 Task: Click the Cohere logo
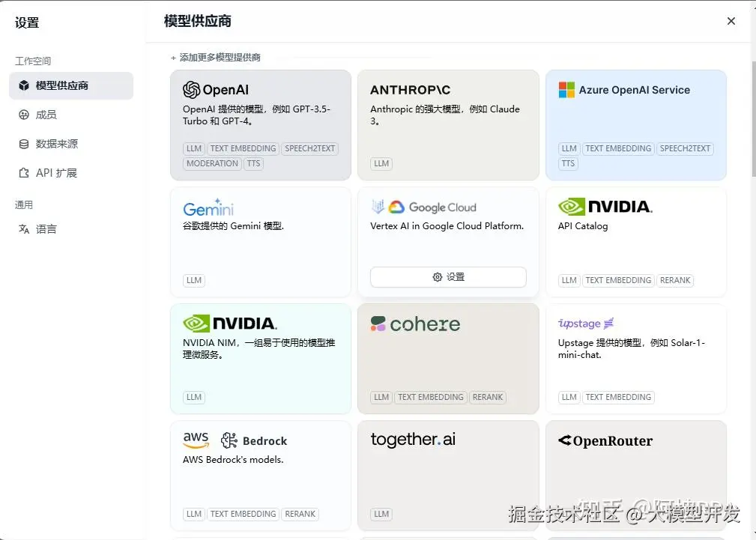415,324
